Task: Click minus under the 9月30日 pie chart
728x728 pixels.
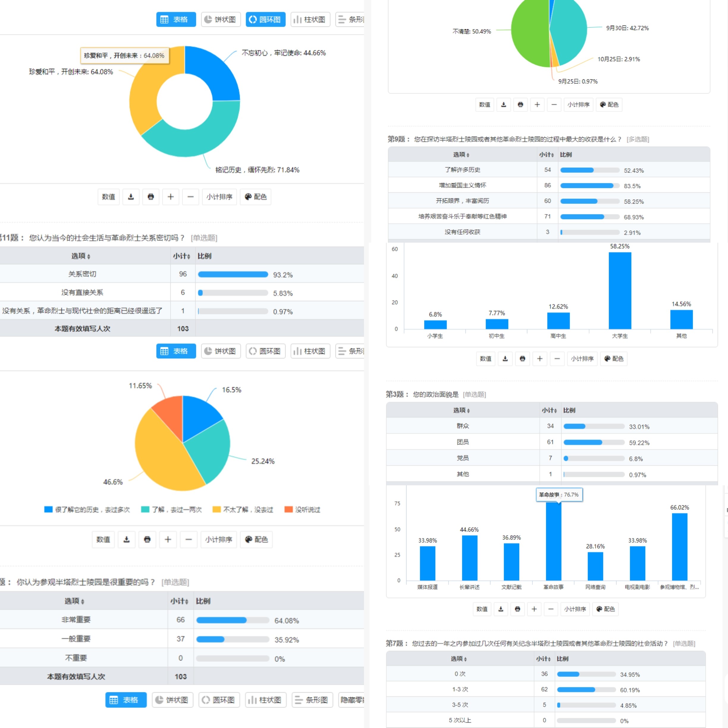Action: [x=554, y=105]
